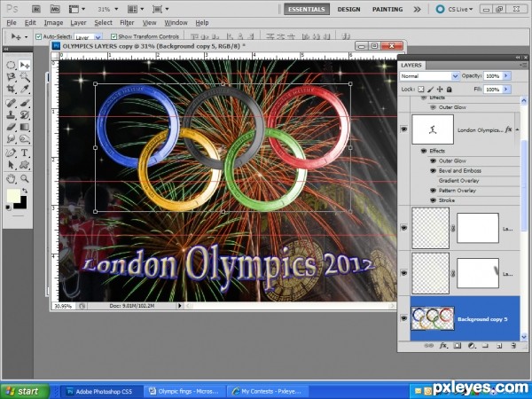The width and height of the screenshot is (532, 399).
Task: Enable Gradient Overlay effect visibility
Action: 433,181
